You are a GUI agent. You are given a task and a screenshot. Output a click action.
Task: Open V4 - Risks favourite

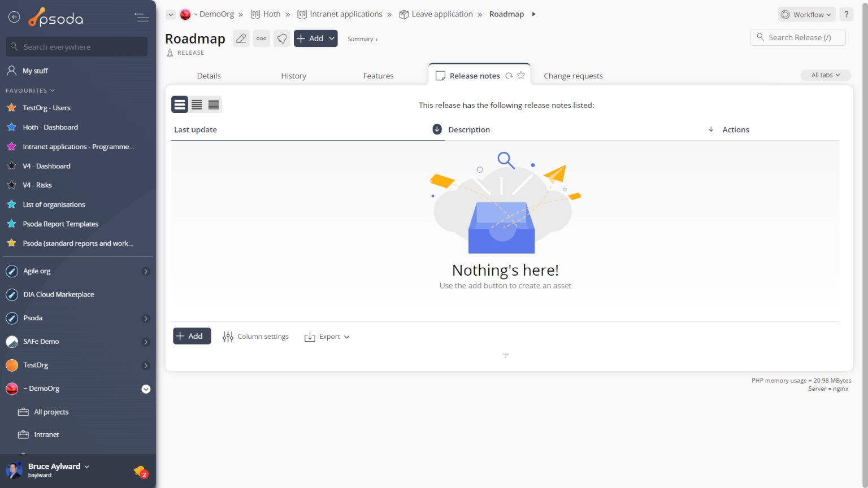pos(37,185)
